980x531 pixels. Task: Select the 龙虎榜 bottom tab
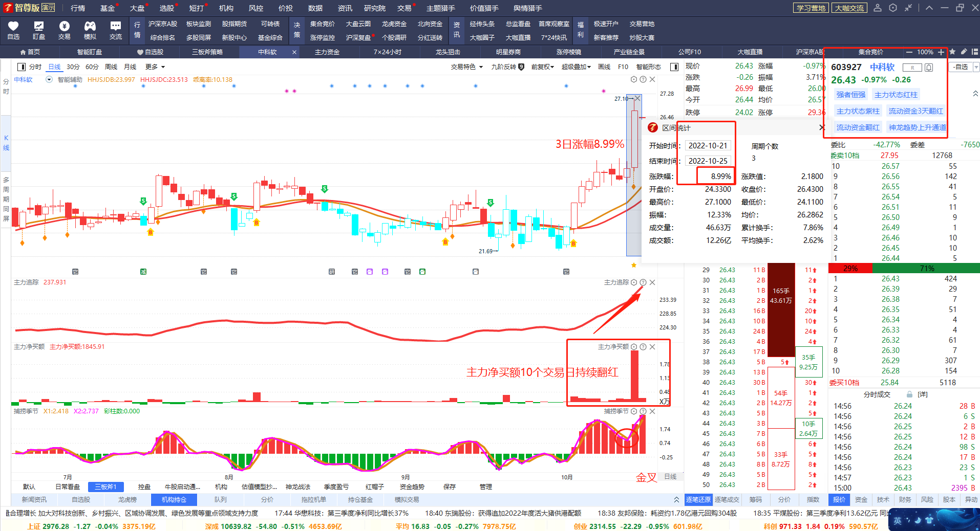click(x=127, y=500)
